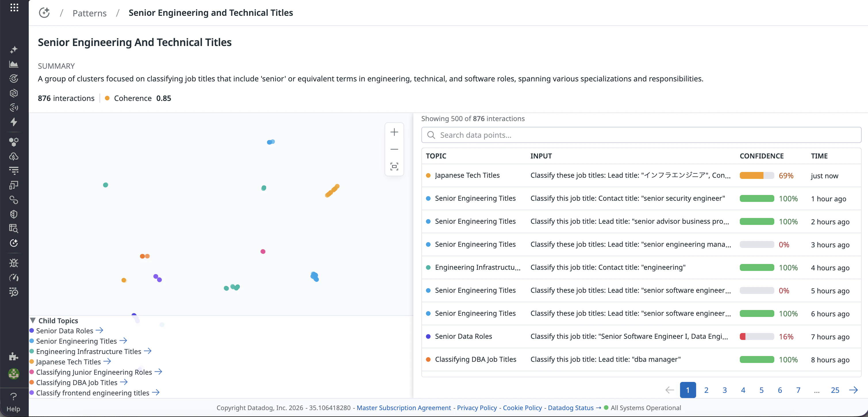Click the 69% confidence bar for Japanese Tech Titles

[756, 175]
